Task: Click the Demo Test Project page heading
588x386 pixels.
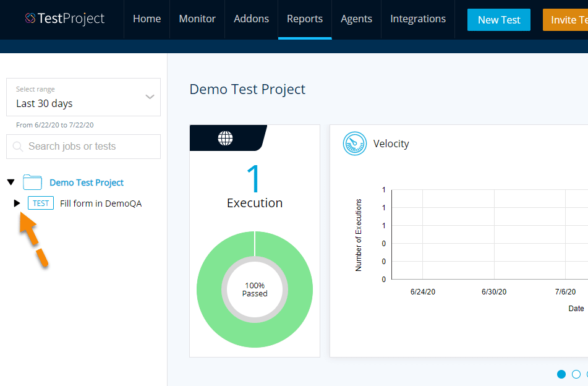Action: click(247, 89)
